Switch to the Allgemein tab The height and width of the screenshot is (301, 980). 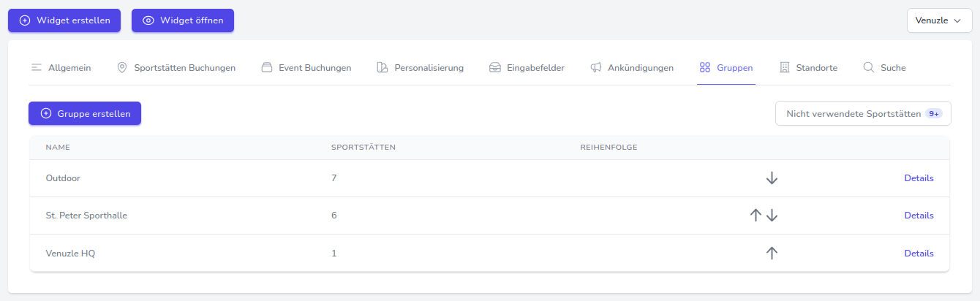pos(61,68)
